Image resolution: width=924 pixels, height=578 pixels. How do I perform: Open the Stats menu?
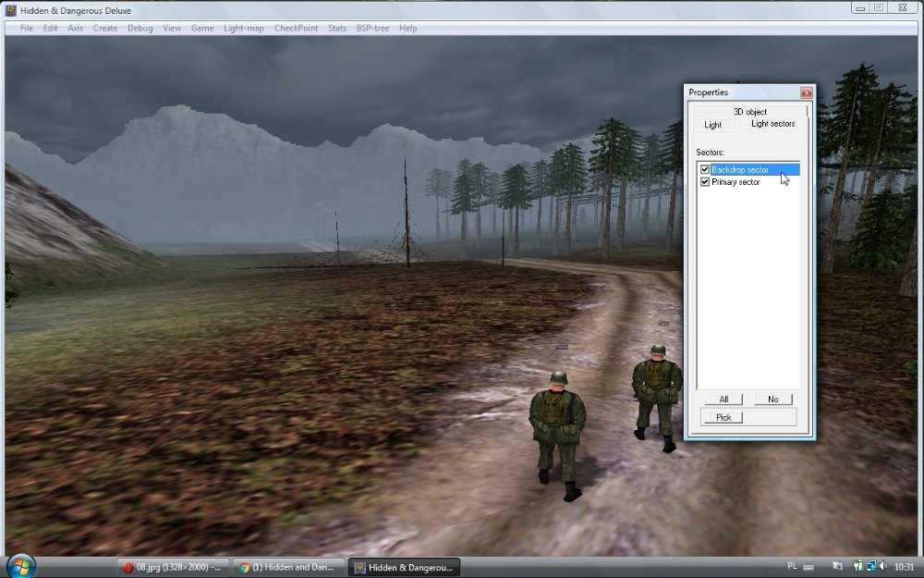click(337, 29)
